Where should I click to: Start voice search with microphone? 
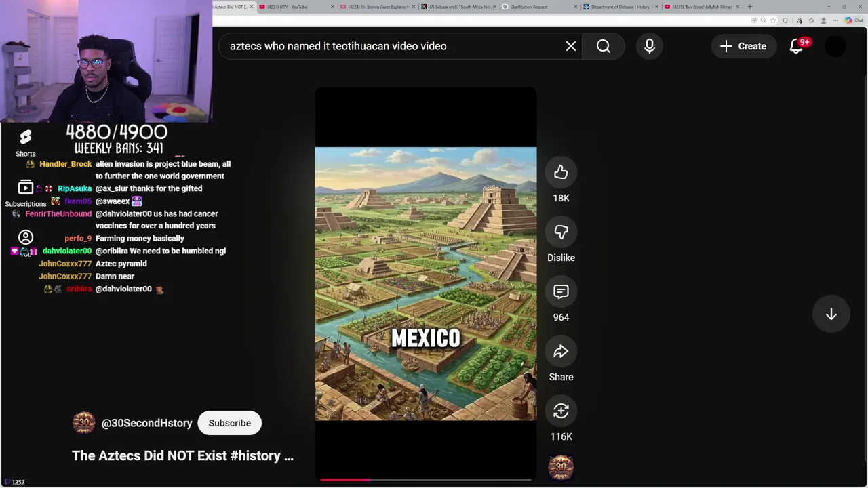[650, 46]
